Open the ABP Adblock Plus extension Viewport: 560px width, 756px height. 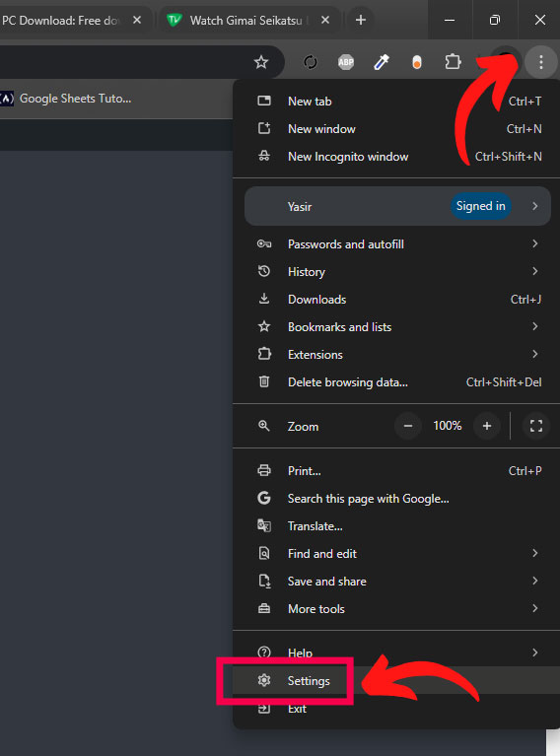click(345, 62)
